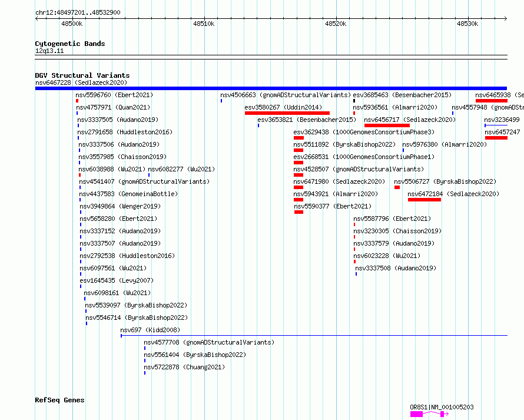This screenshot has width=524, height=420.
Task: Open nsv4557948 gnomAD variant label
Action: click(x=488, y=107)
